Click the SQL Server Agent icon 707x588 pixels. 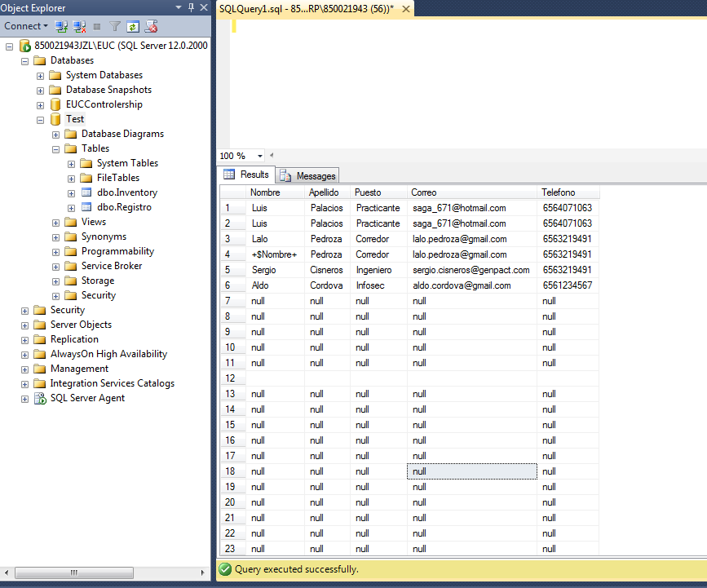40,398
